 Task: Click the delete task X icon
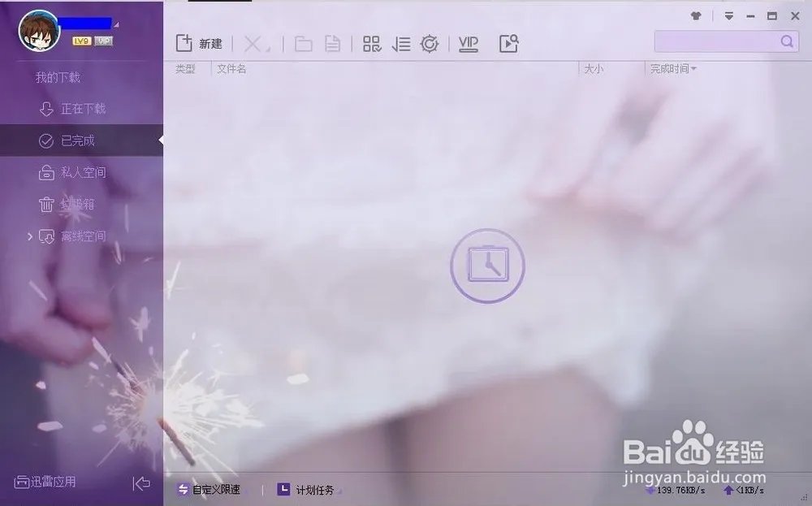tap(254, 44)
